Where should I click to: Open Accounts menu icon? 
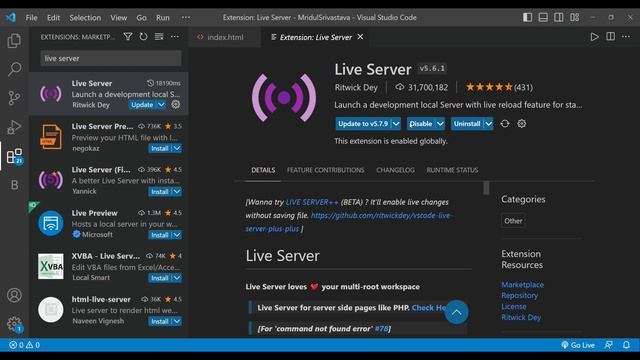point(14,295)
